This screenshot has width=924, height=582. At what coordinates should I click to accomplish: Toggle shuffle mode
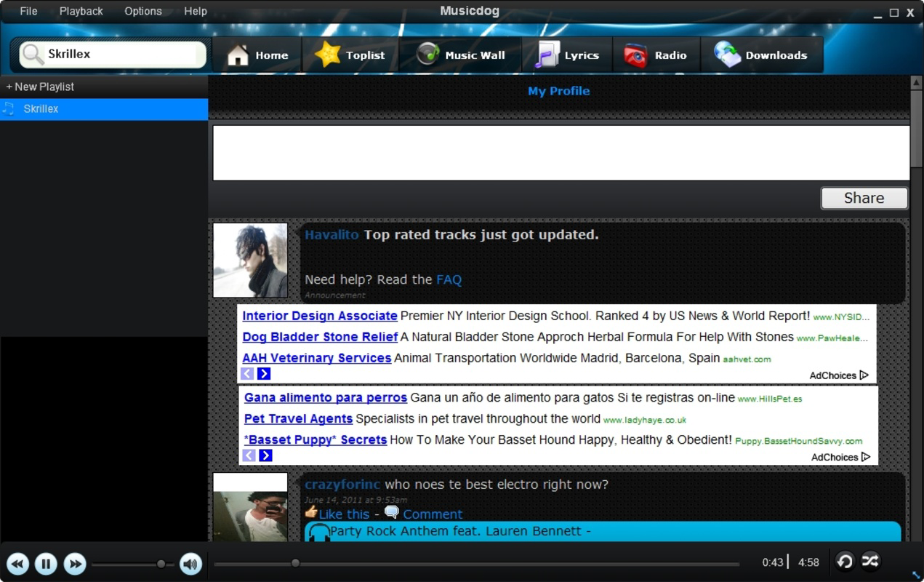tap(870, 561)
